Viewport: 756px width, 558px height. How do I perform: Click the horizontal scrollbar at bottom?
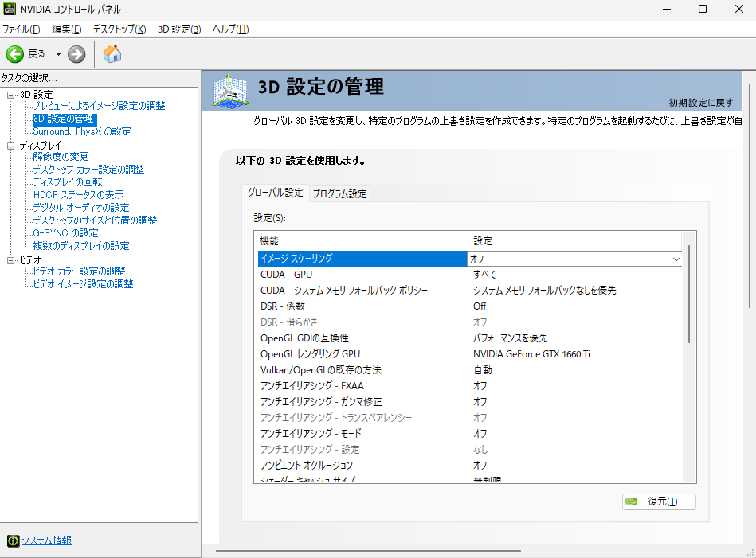click(368, 550)
